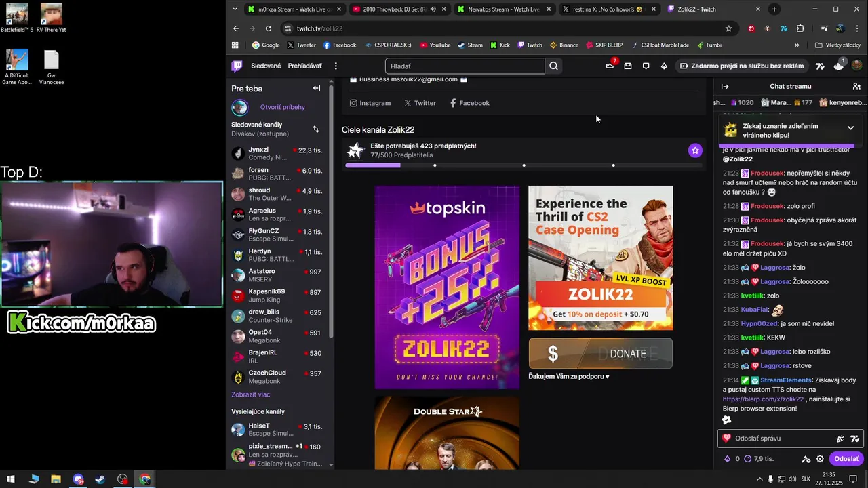Click Otvoriť príbehy stories link

coord(282,107)
